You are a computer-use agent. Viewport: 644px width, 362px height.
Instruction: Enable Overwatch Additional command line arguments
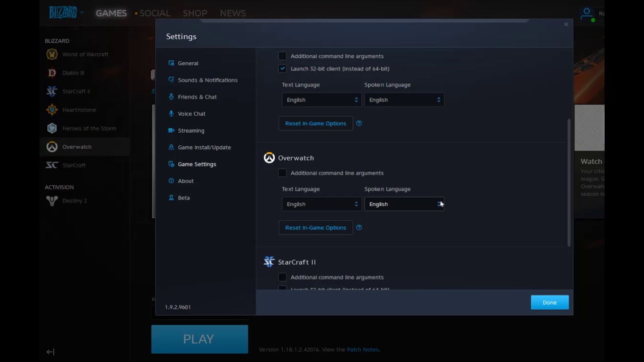tap(282, 173)
